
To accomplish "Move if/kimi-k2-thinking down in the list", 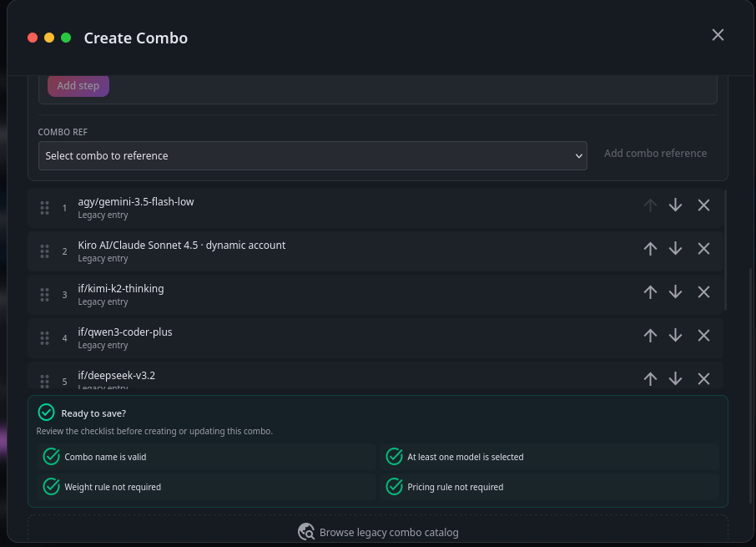I will tap(675, 292).
